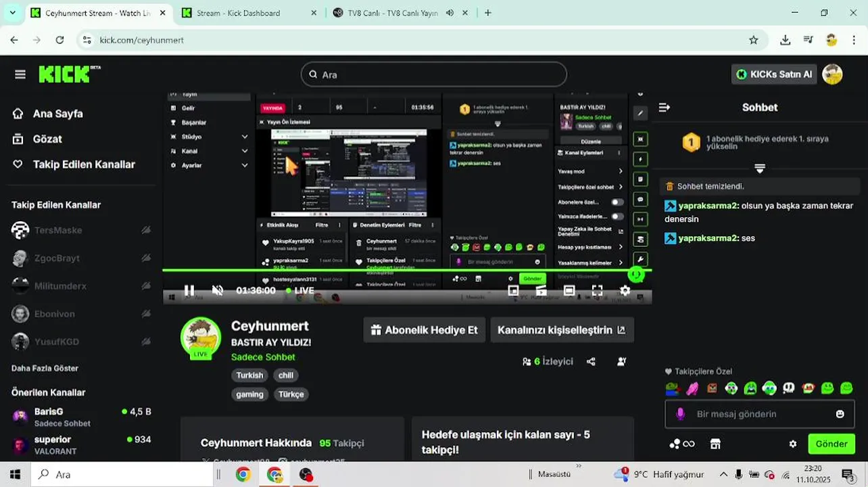This screenshot has width=868, height=487.
Task: Open the chat settings gear
Action: pyautogui.click(x=793, y=444)
